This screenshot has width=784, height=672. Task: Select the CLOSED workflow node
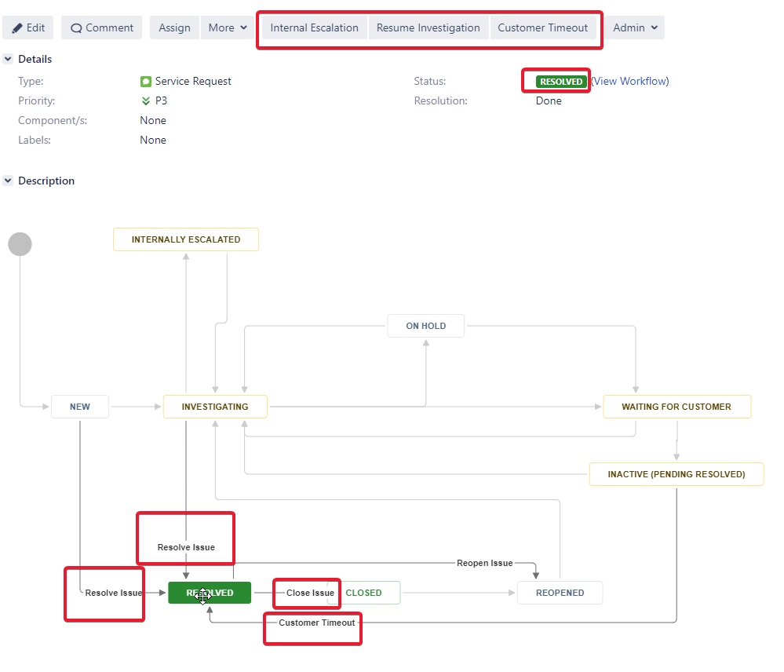click(363, 593)
